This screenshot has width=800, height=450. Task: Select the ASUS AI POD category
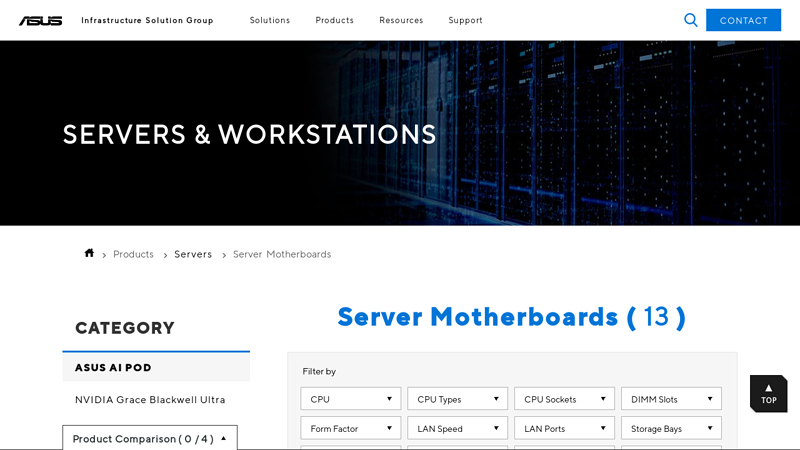[x=156, y=367]
